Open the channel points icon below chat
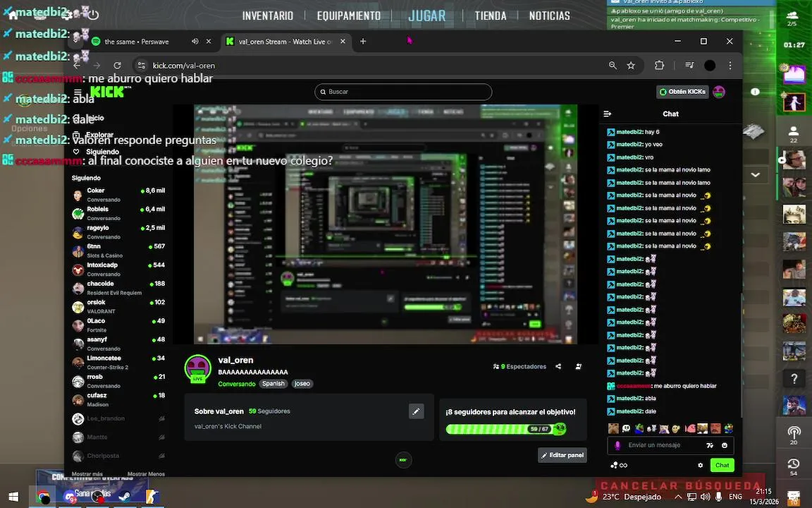The height and width of the screenshot is (508, 812). tap(619, 465)
